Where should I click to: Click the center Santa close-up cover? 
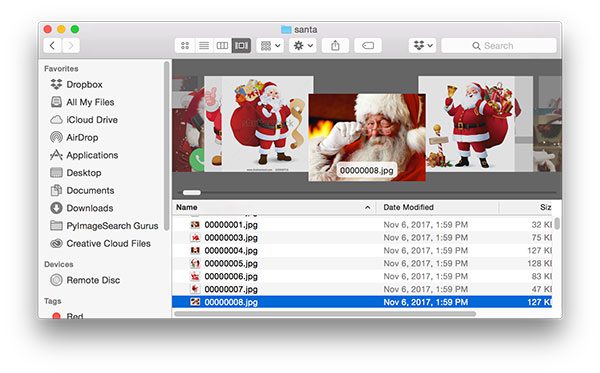pos(367,137)
